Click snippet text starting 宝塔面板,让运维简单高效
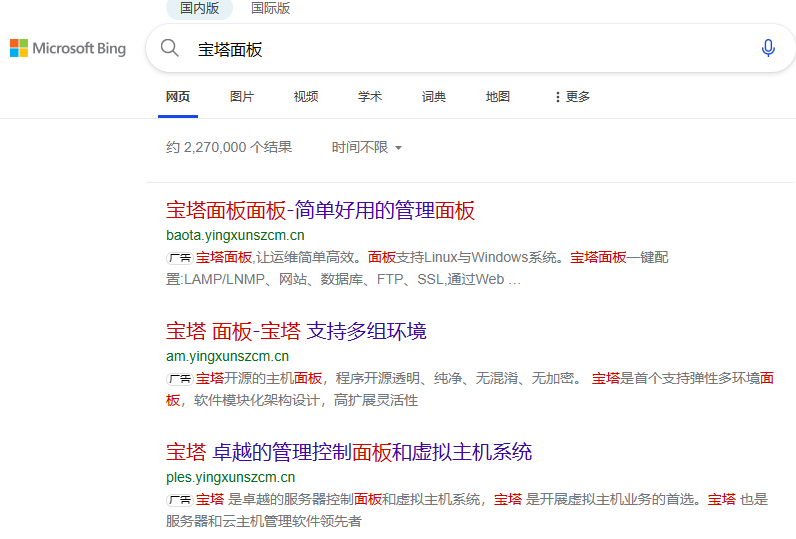Viewport: 796px width, 539px height. tap(417, 268)
